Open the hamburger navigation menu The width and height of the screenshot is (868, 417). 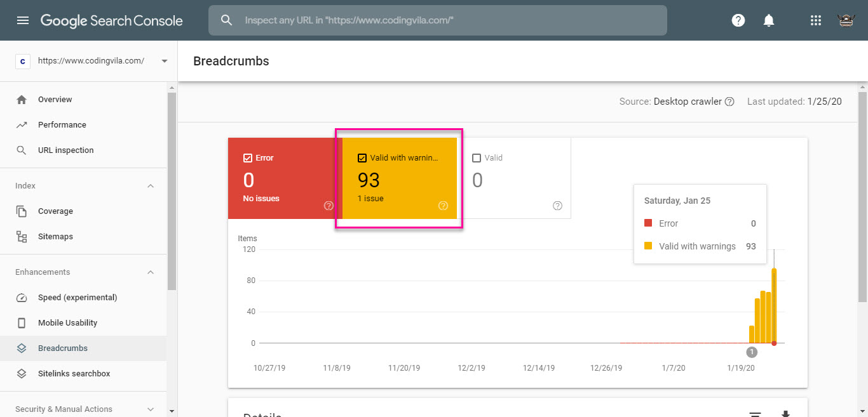click(23, 20)
